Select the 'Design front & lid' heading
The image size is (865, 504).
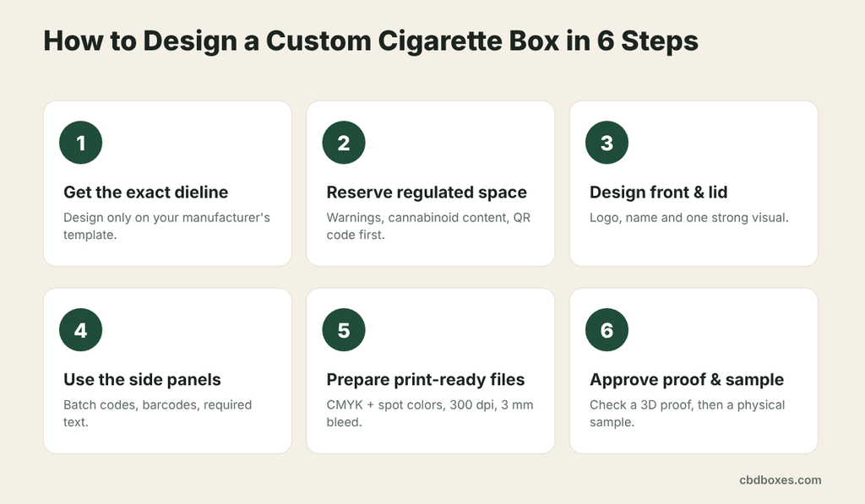tap(659, 192)
